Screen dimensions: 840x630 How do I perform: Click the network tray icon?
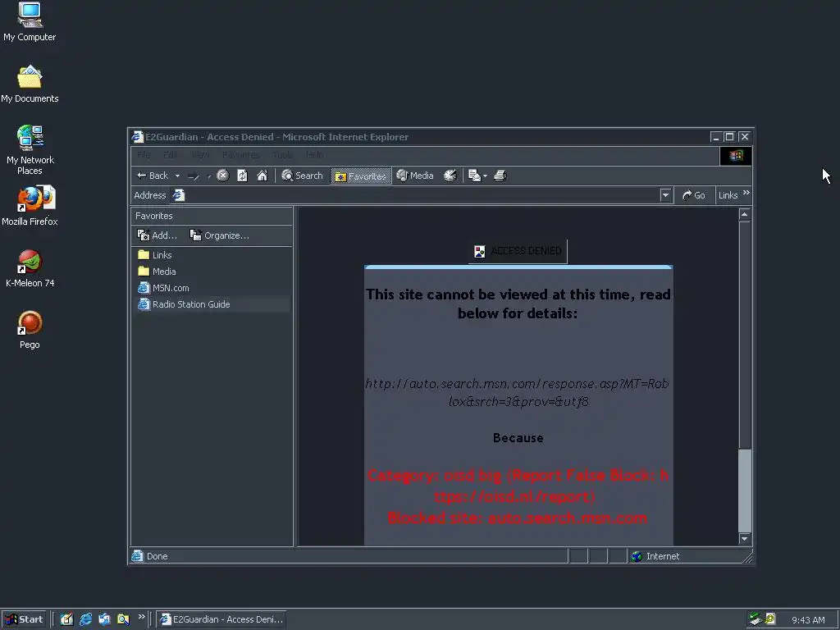[756, 619]
